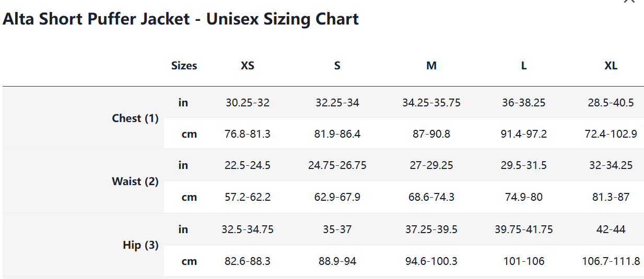
Task: Select L hip inches value 39.75-41.75
Action: [x=524, y=229]
